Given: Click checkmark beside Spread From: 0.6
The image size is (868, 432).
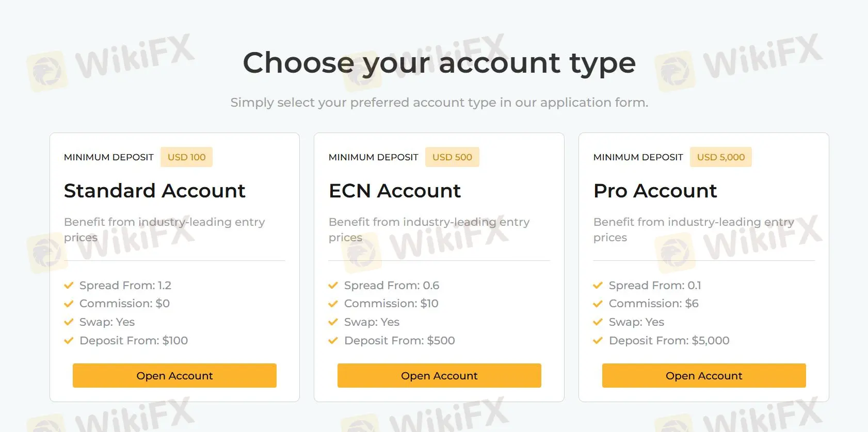Looking at the screenshot, I should point(333,286).
